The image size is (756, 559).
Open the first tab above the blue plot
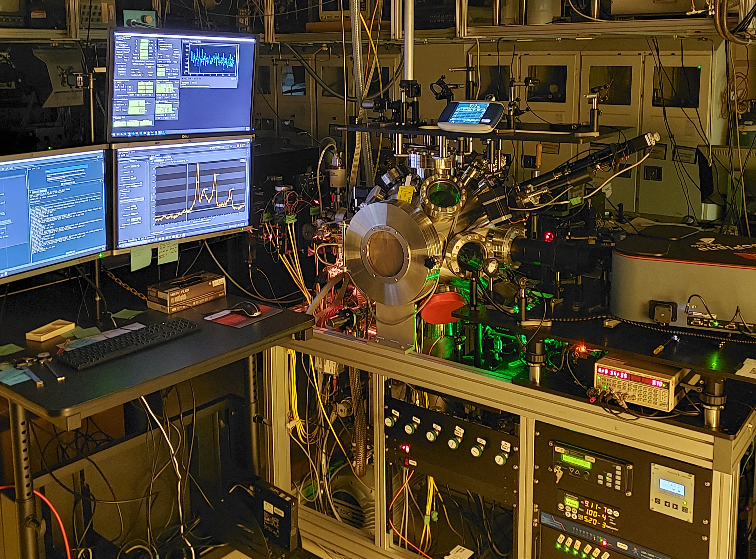(x=186, y=41)
